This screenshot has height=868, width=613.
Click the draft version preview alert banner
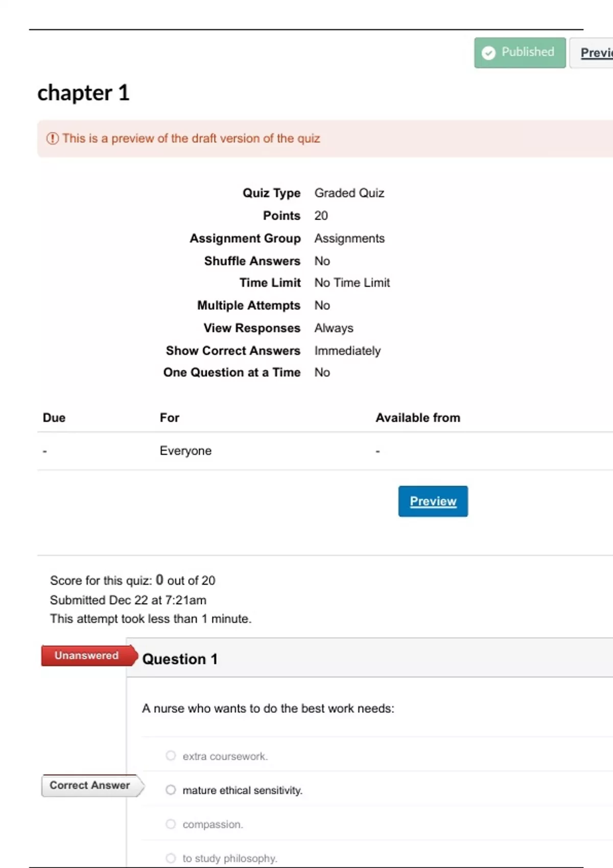pyautogui.click(x=325, y=138)
